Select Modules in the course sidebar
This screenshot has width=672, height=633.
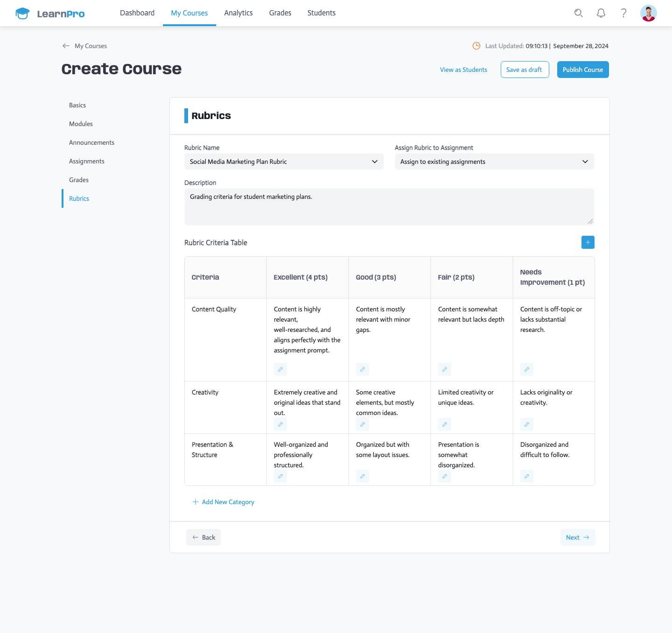(x=81, y=124)
